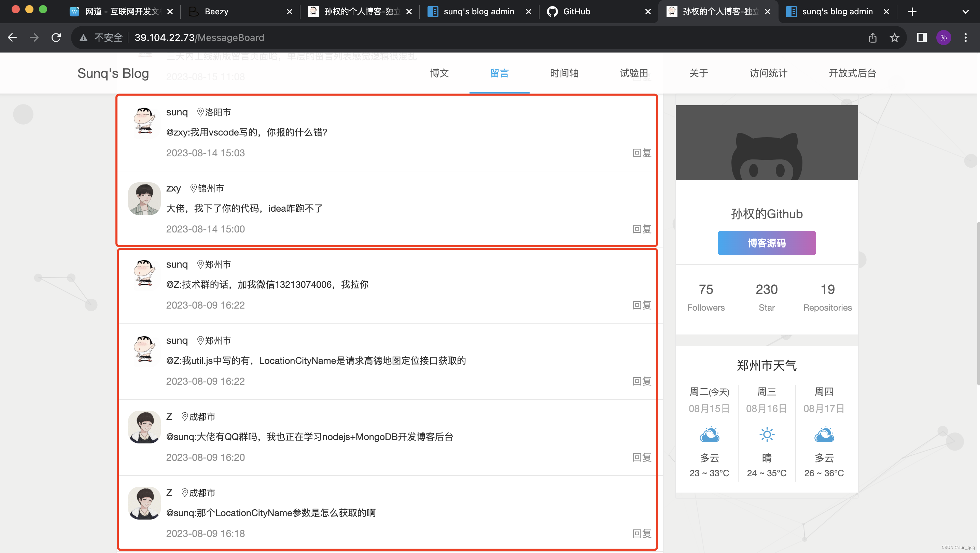
Task: Click the share page icon in address bar
Action: click(873, 38)
